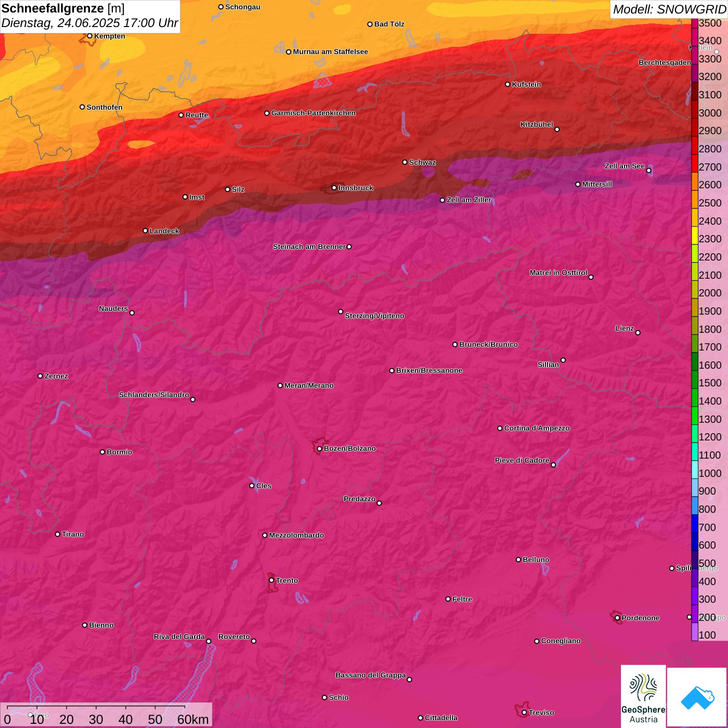This screenshot has height=728, width=728.
Task: Select the Kufstein location dot
Action: (508, 84)
